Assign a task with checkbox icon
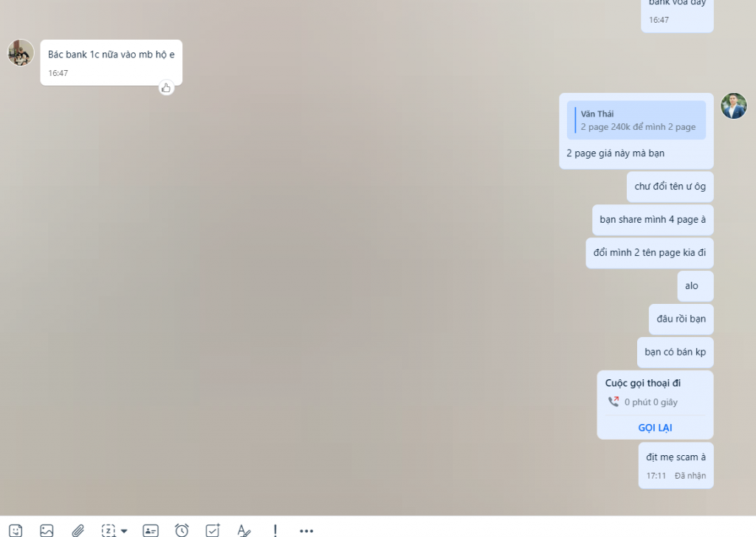756x537 pixels. tap(213, 530)
